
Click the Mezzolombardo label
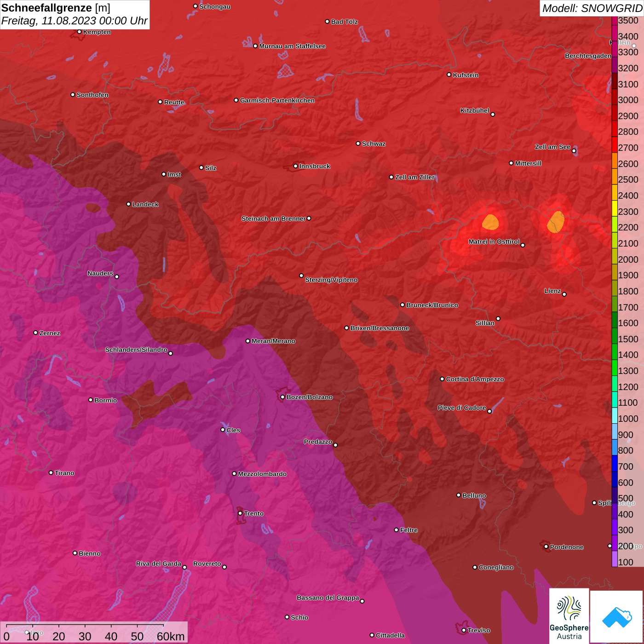click(262, 474)
